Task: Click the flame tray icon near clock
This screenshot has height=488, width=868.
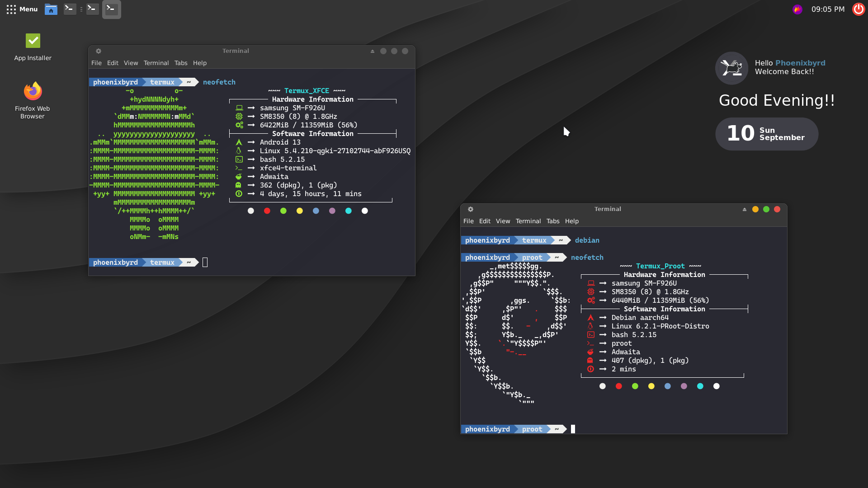Action: pyautogui.click(x=797, y=9)
